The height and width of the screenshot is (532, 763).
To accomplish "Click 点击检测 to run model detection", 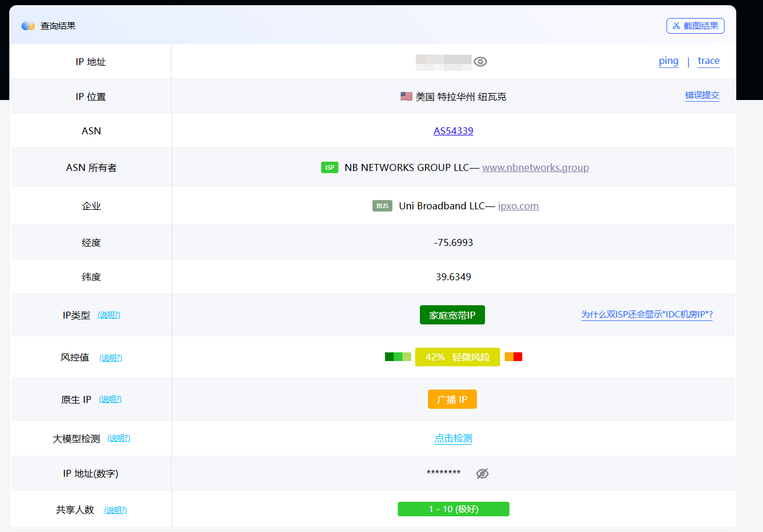I will [453, 438].
